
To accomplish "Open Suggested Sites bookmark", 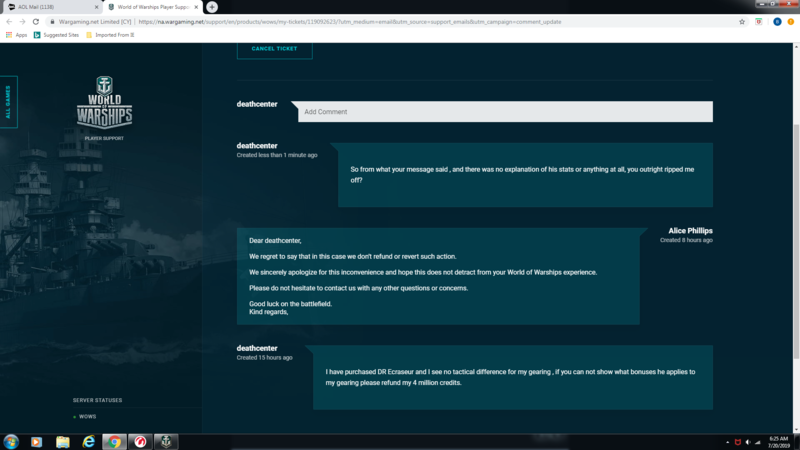I will tap(56, 35).
